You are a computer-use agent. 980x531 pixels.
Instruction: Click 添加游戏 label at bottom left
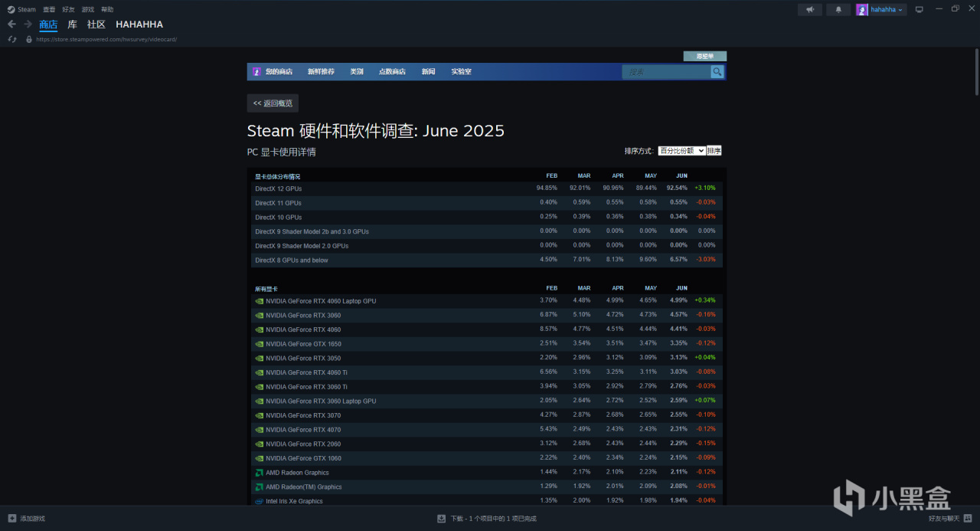[32, 518]
